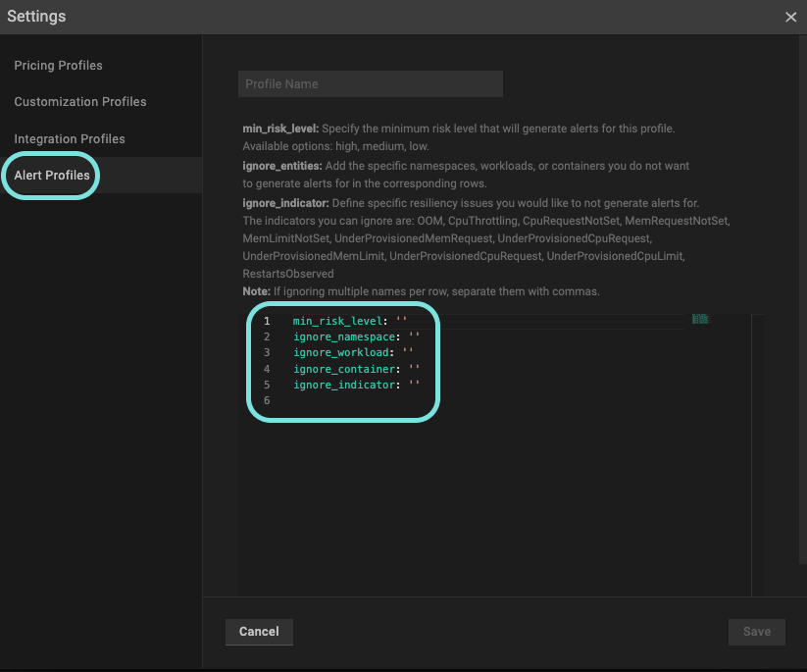Open Integration Profiles section
The image size is (807, 672).
pyautogui.click(x=70, y=139)
